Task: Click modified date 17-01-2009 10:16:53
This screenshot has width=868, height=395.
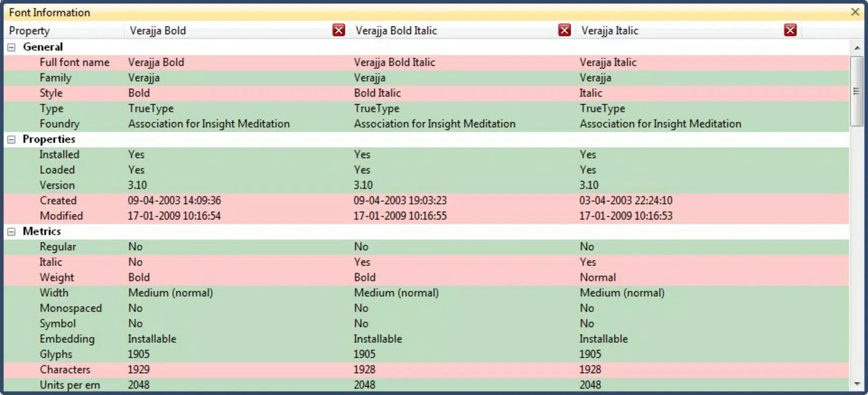Action: click(626, 216)
